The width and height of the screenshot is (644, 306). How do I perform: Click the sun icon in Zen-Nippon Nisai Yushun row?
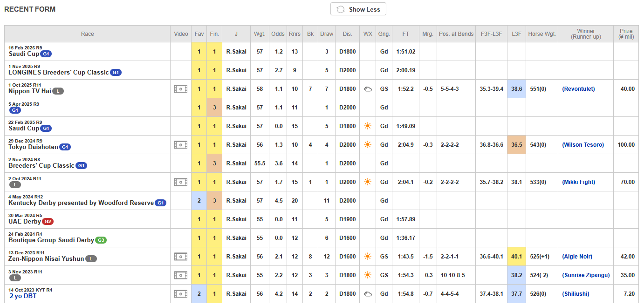coord(368,257)
